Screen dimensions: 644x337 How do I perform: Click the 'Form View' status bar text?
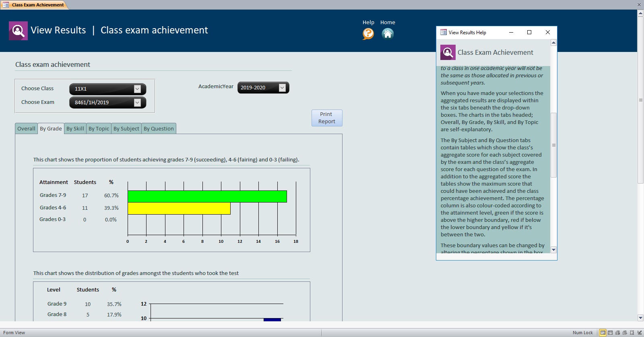[x=14, y=333]
